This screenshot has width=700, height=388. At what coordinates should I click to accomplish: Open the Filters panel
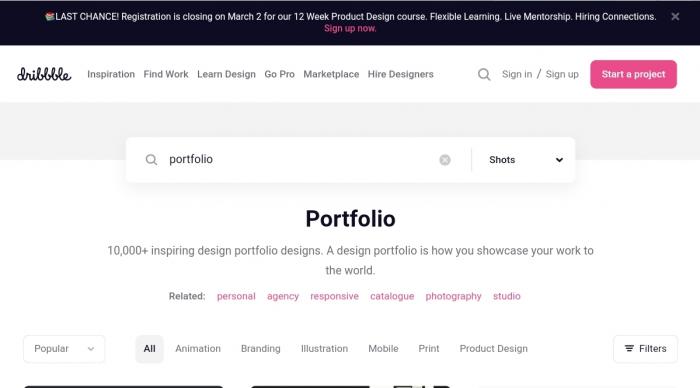(645, 349)
